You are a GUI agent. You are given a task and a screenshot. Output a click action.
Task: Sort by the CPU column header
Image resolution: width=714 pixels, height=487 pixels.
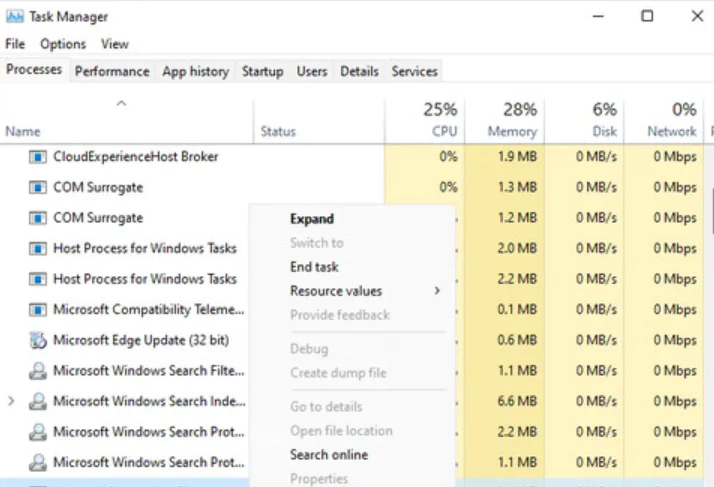pos(425,120)
